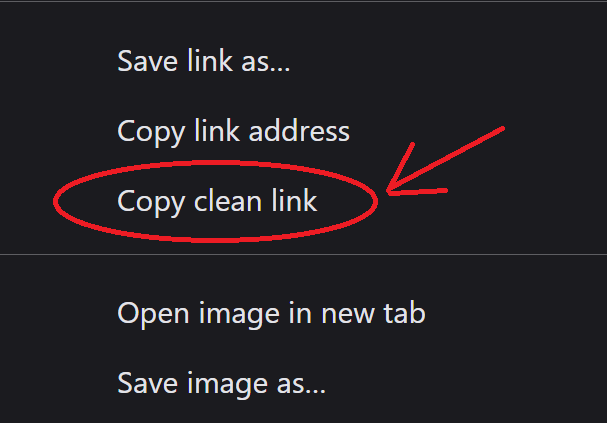Viewport: 607px width, 423px height.
Task: Select the topmost visible context menu item
Action: 304,61
